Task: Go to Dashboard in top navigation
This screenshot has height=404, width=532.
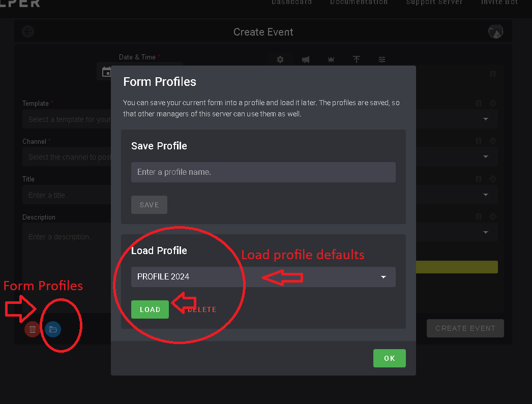Action: 291,3
